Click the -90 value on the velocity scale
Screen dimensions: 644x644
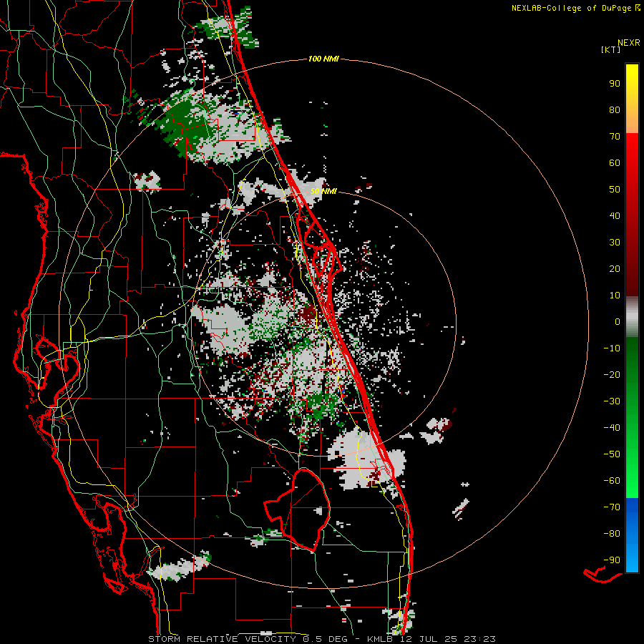click(612, 560)
